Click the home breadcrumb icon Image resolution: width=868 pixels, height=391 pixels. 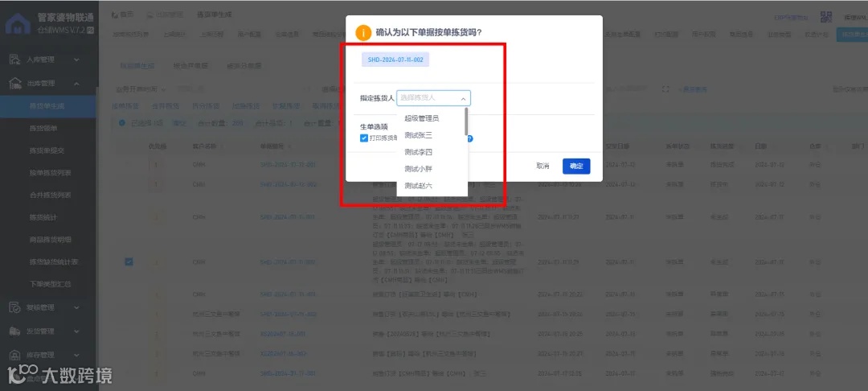115,15
